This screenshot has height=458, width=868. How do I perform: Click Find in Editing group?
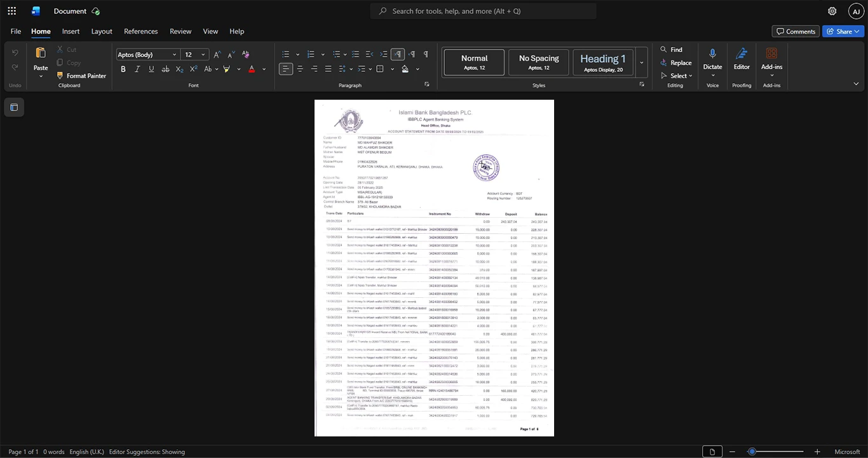click(x=671, y=50)
